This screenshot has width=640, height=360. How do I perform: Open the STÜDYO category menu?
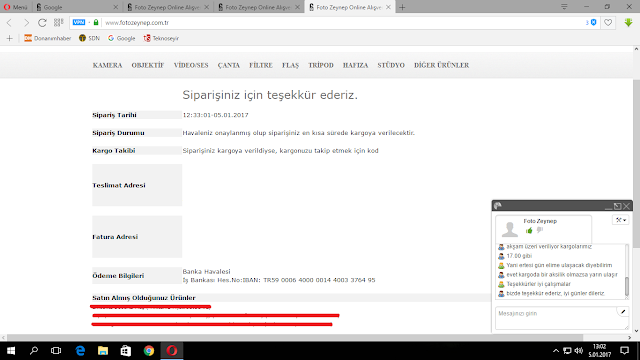pyautogui.click(x=391, y=65)
